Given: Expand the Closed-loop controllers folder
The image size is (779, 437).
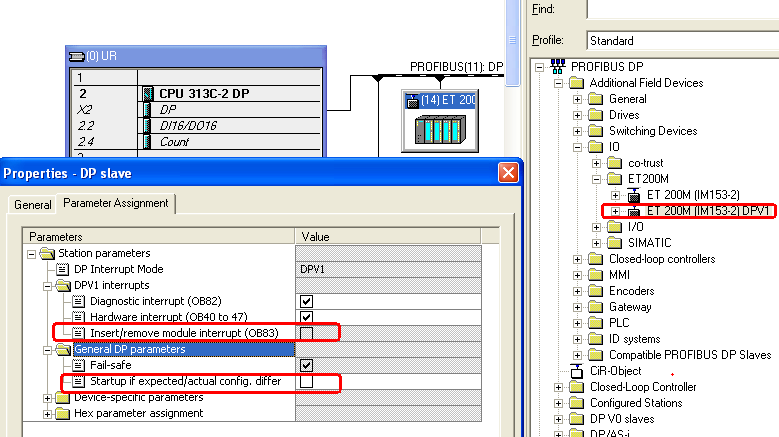Looking at the screenshot, I should tap(577, 259).
